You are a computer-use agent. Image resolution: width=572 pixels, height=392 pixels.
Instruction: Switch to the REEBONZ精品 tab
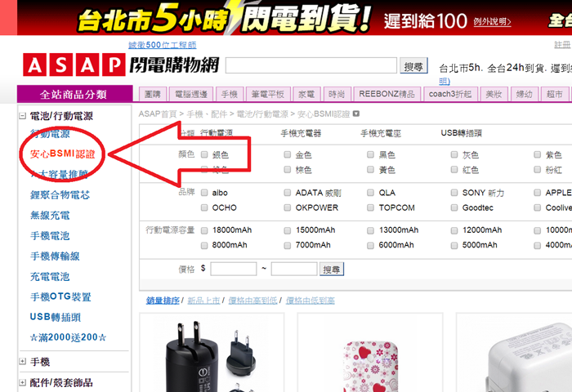pyautogui.click(x=389, y=94)
